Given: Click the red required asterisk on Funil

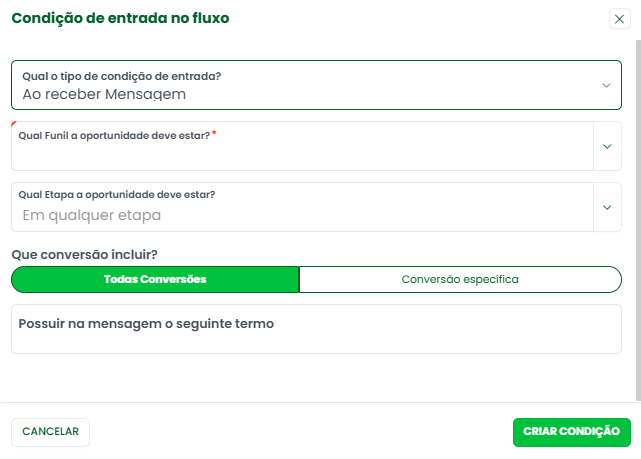Looking at the screenshot, I should point(214,134).
